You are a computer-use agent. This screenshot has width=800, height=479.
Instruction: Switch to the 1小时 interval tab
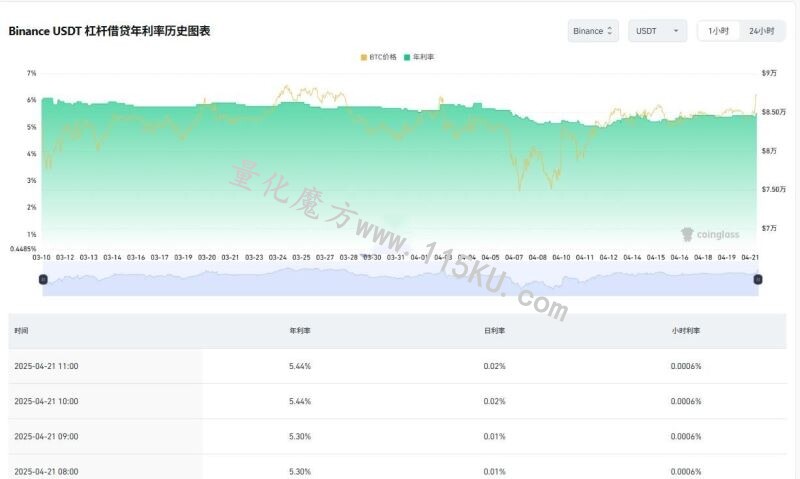(718, 31)
